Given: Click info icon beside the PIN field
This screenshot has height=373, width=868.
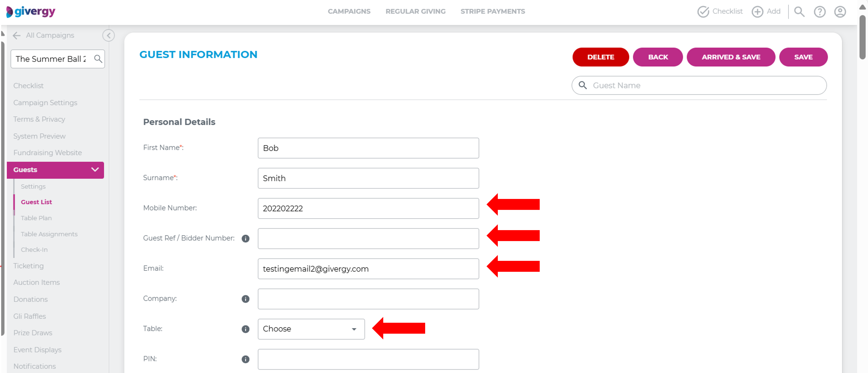Looking at the screenshot, I should [246, 359].
